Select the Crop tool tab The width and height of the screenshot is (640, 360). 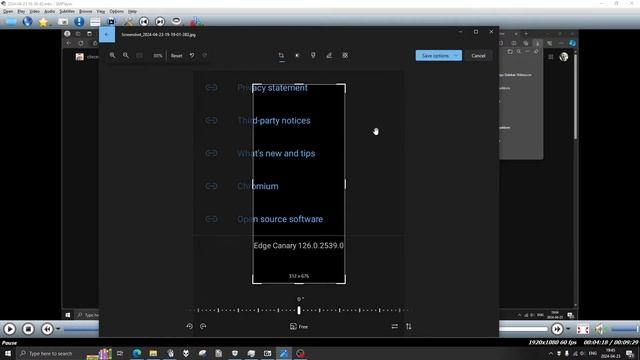(281, 56)
